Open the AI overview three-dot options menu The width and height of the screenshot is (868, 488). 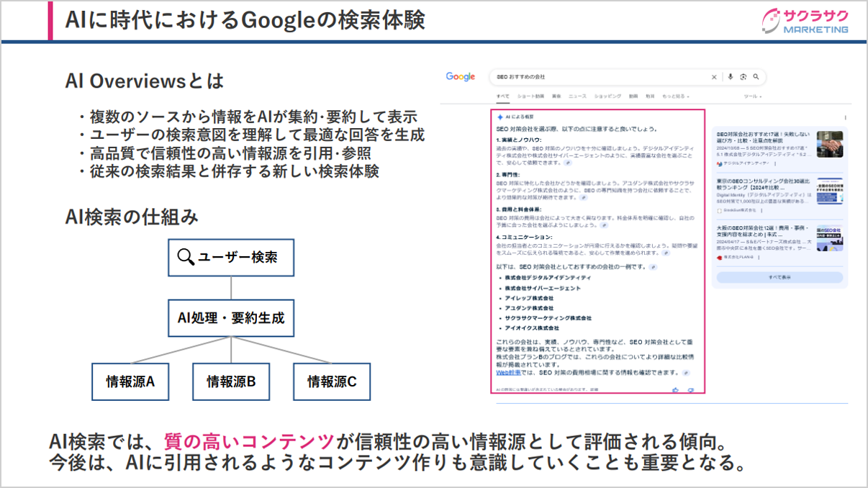click(x=845, y=117)
